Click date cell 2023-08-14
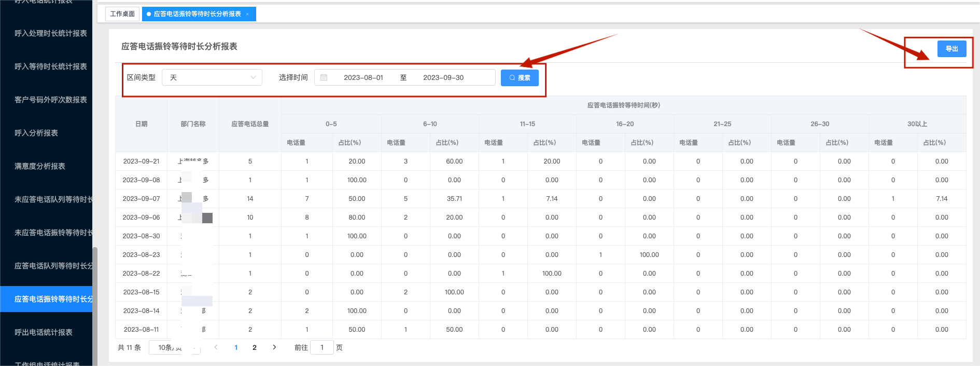980x366 pixels. click(x=141, y=311)
